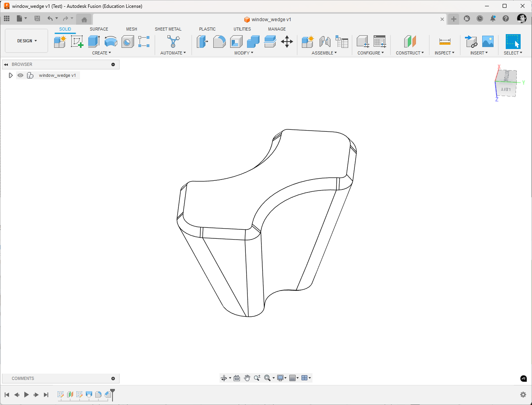Expand the Comments panel plus button

click(113, 378)
